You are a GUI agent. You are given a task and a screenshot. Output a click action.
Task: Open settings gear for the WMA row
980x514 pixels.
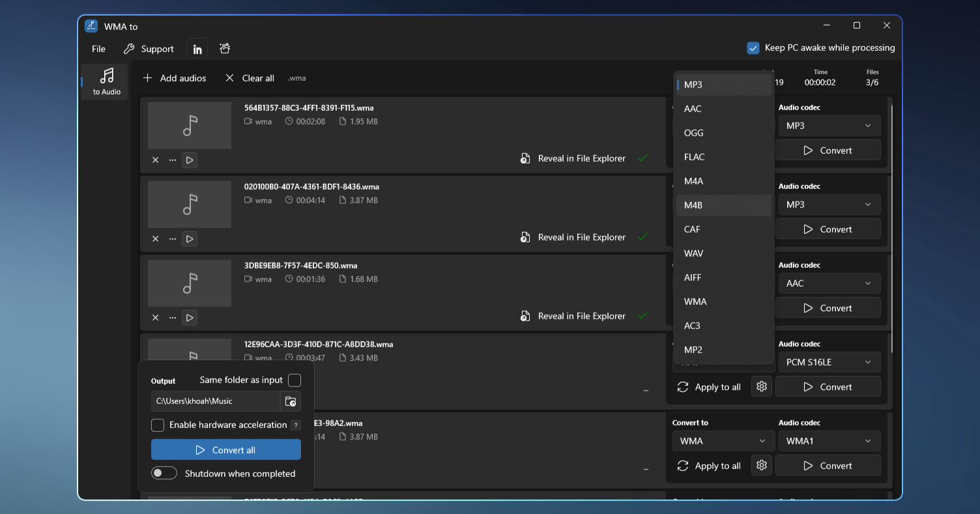tap(761, 465)
